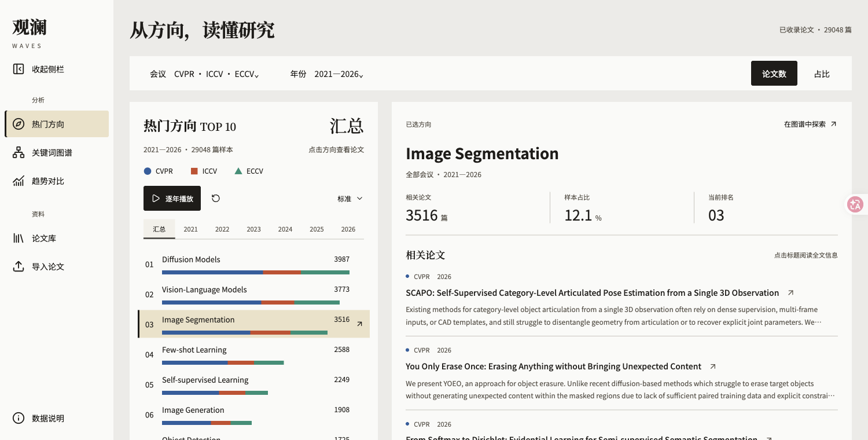The image size is (868, 440).
Task: Select the Diffusion Models direction row
Action: click(x=253, y=264)
